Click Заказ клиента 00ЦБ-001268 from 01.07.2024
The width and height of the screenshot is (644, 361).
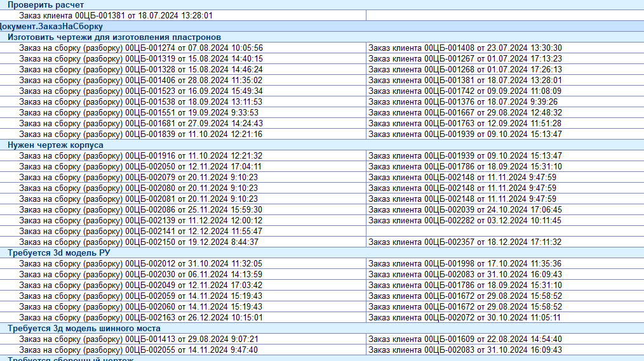(465, 70)
